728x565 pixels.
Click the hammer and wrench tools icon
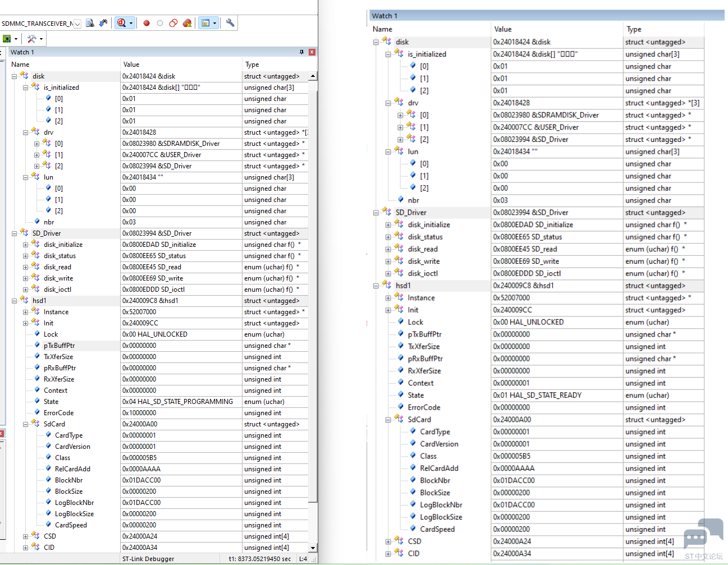pos(31,39)
